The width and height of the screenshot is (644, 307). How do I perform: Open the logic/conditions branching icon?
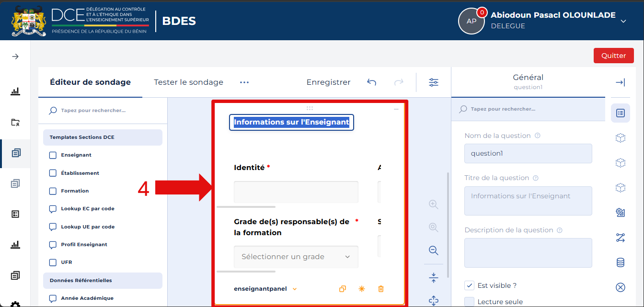(x=621, y=237)
